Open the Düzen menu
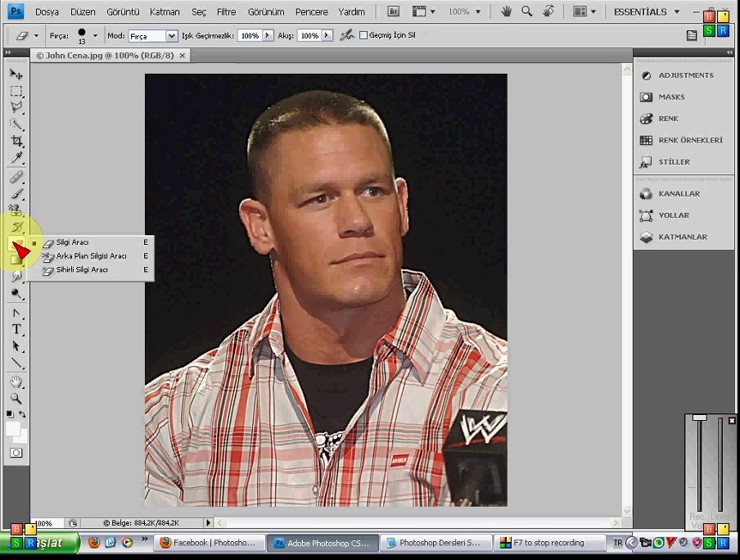Image resolution: width=740 pixels, height=560 pixels. pyautogui.click(x=83, y=11)
